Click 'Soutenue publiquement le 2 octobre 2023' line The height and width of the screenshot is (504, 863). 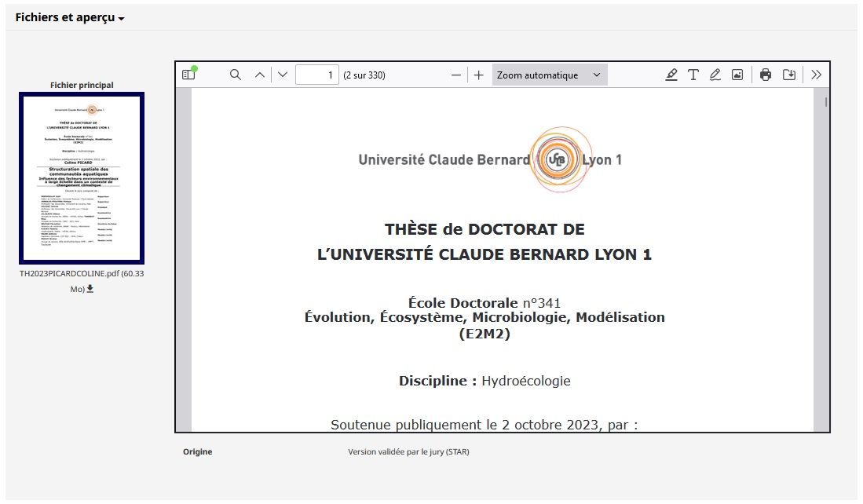pyautogui.click(x=485, y=425)
